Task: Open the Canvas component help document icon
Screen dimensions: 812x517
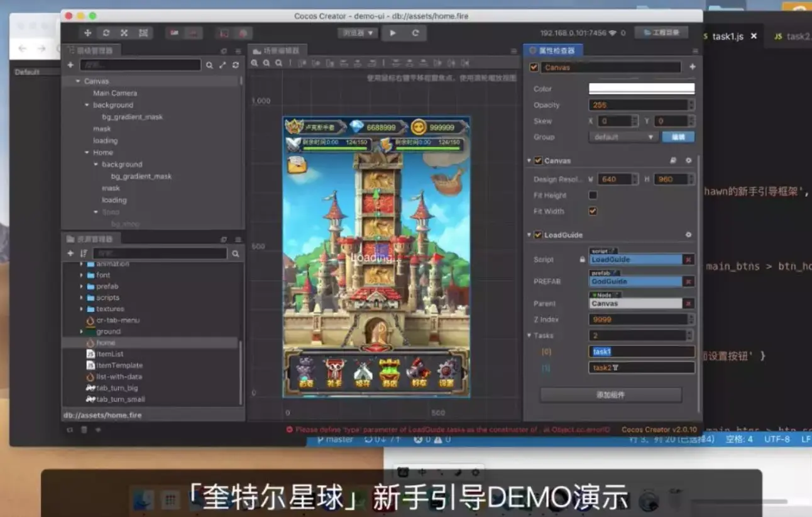Action: click(x=673, y=161)
